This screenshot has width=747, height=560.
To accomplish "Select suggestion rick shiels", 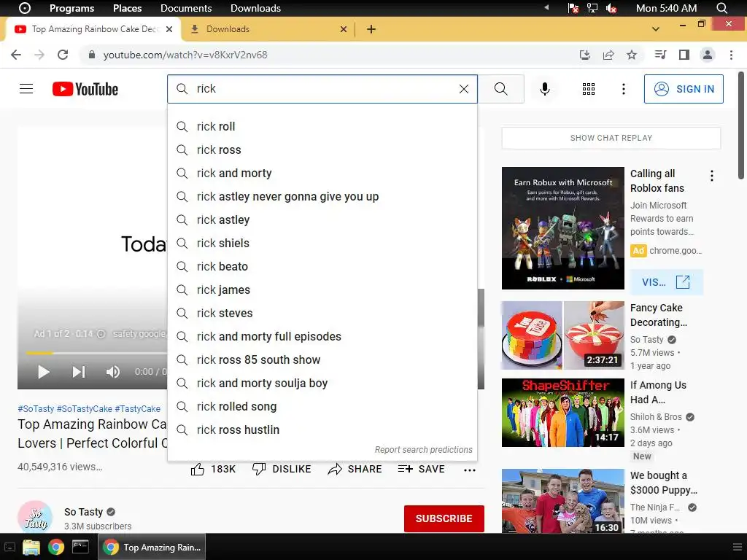I will 322,243.
